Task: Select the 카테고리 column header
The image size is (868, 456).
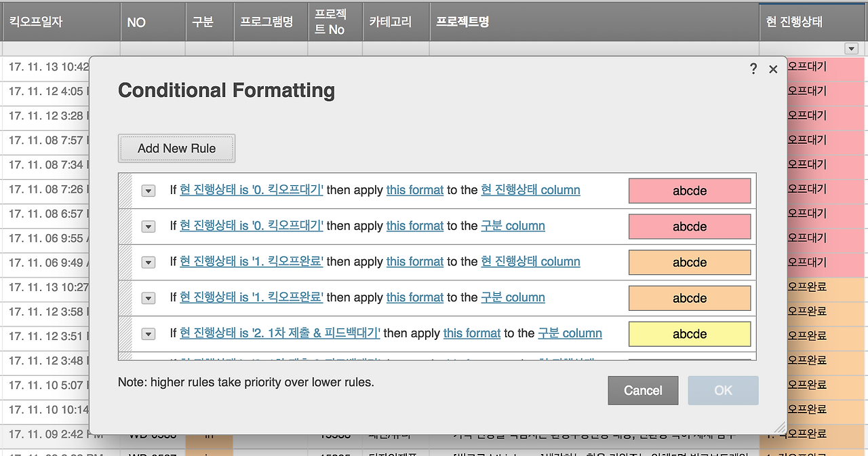Action: (396, 21)
